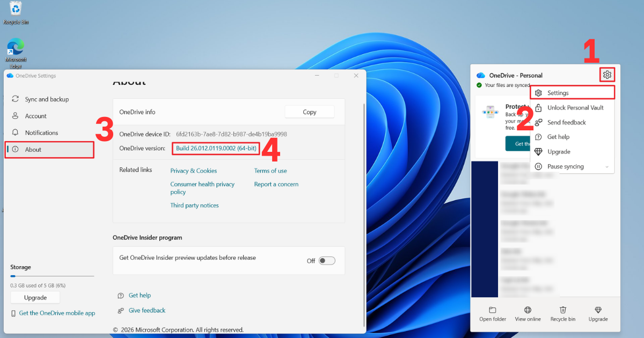Click the OneDrive cloud logo in flyout header
The width and height of the screenshot is (644, 338).
tap(481, 75)
